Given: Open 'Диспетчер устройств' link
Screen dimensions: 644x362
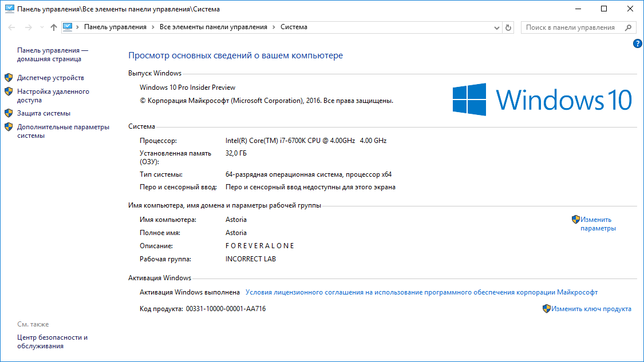Looking at the screenshot, I should pyautogui.click(x=50, y=78).
